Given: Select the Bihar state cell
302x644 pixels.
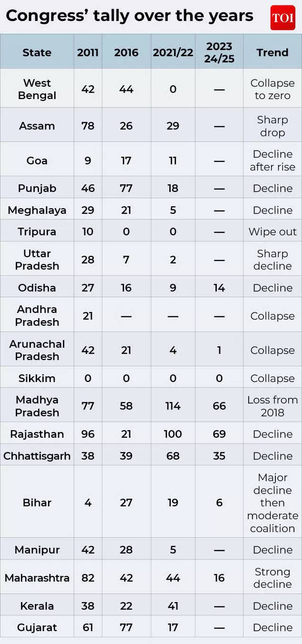Looking at the screenshot, I should tap(37, 503).
